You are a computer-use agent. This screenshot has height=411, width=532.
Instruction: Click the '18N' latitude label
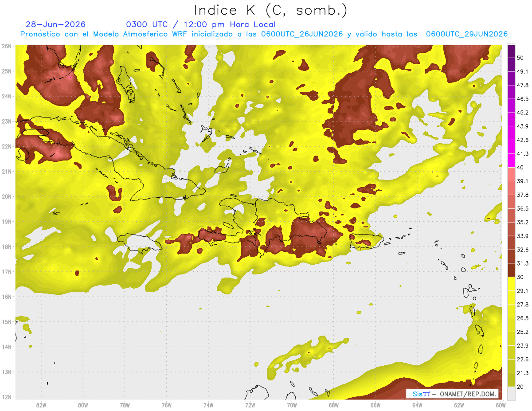tap(6, 247)
